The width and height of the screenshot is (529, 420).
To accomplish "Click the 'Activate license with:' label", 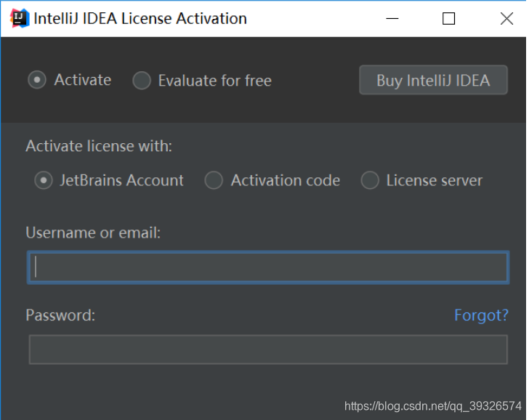I will coord(99,146).
